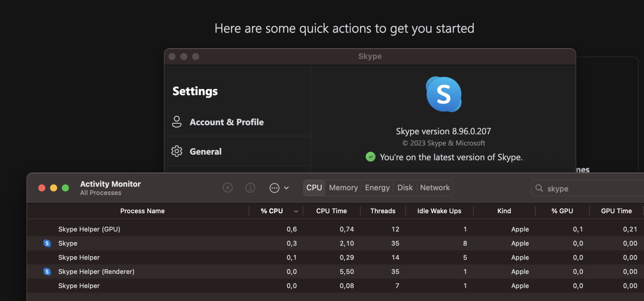Click the Skype icon in the Skype Helper (Renderer) row
644x301 pixels.
point(47,272)
